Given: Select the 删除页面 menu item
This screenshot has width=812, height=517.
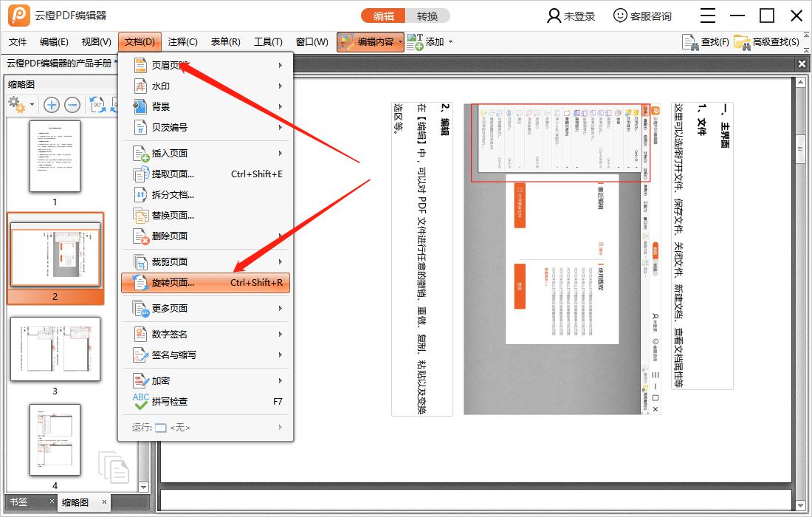Looking at the screenshot, I should click(x=206, y=236).
